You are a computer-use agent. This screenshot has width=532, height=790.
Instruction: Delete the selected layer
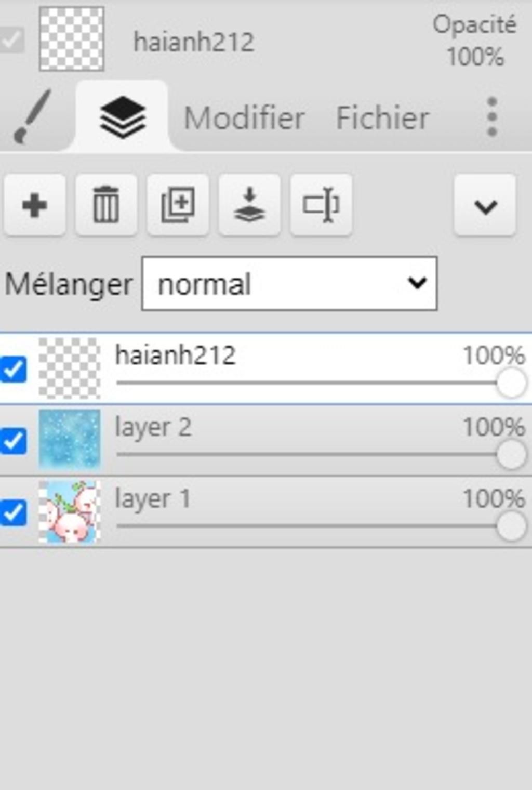point(106,205)
